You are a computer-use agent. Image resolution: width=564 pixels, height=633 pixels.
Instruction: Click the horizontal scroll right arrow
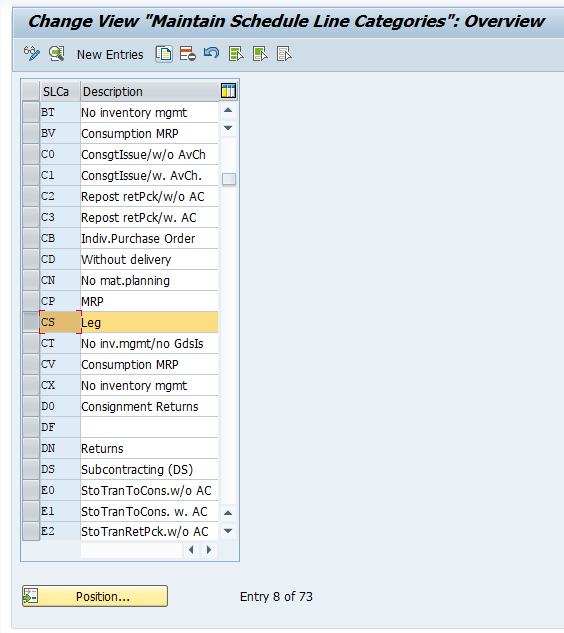pyautogui.click(x=209, y=550)
